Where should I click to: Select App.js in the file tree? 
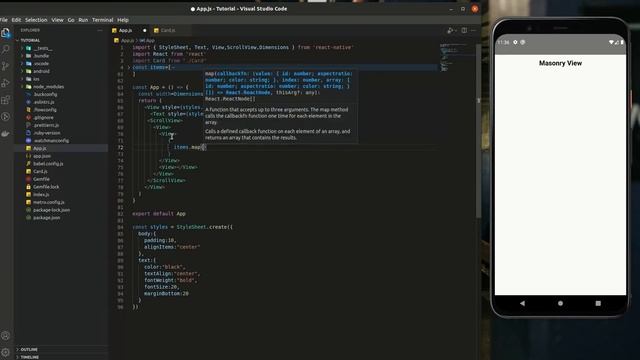[40, 149]
